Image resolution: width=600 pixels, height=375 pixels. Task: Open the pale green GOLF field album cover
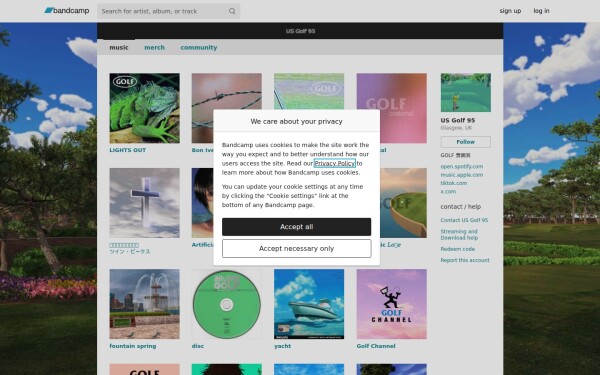(x=309, y=91)
